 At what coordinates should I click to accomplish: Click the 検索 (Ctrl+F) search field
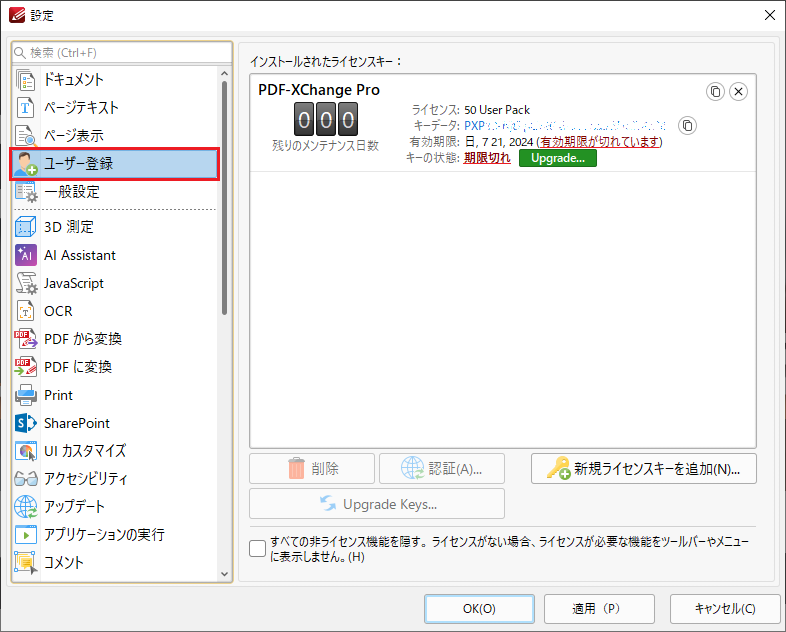[x=122, y=53]
